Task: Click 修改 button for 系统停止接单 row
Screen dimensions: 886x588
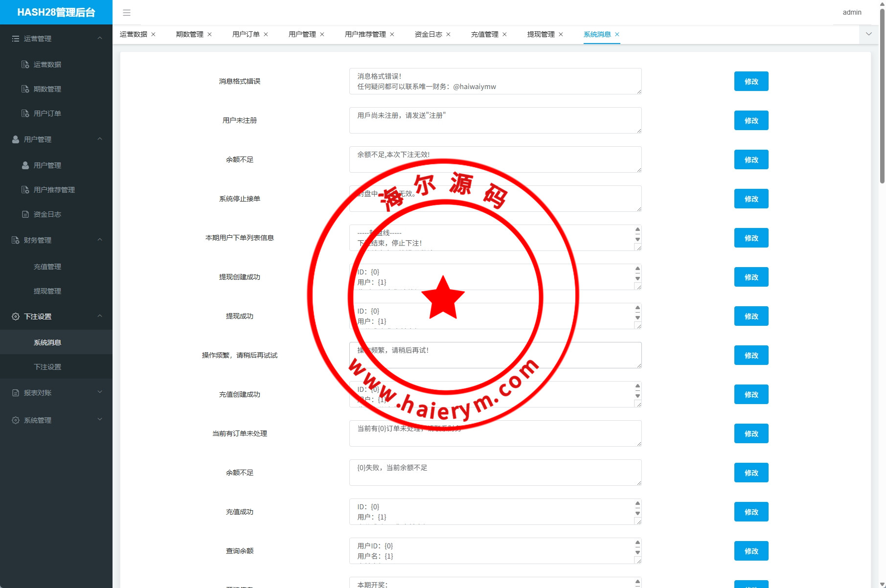Action: 751,199
